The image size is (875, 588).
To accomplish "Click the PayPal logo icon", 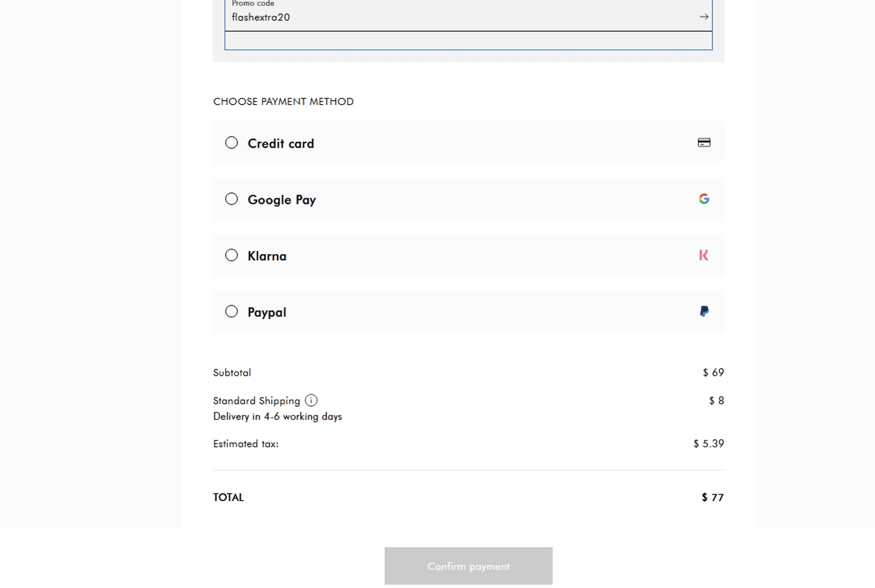I will coord(704,311).
